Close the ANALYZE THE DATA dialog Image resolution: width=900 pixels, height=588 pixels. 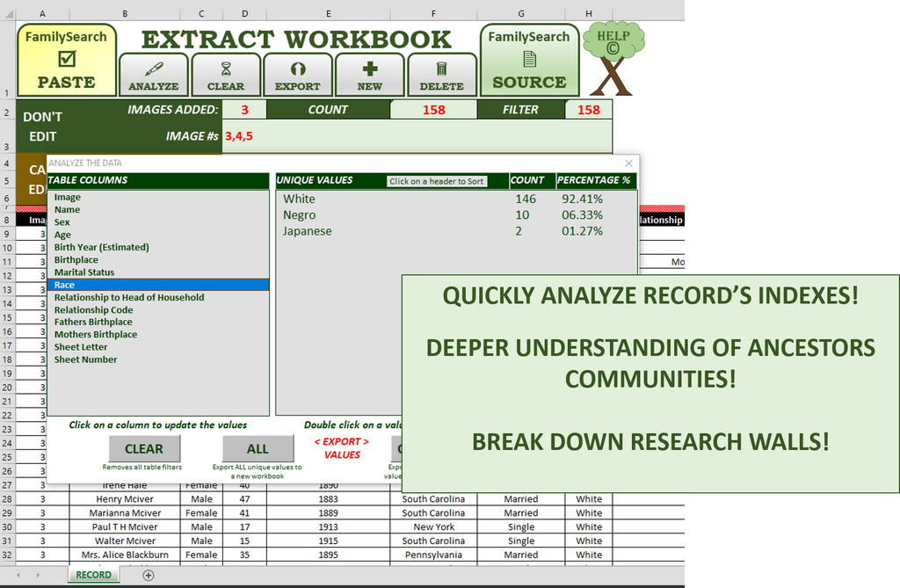628,163
